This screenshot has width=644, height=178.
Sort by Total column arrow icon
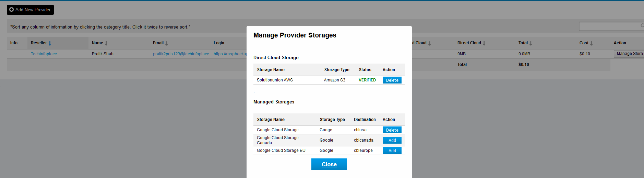point(531,43)
